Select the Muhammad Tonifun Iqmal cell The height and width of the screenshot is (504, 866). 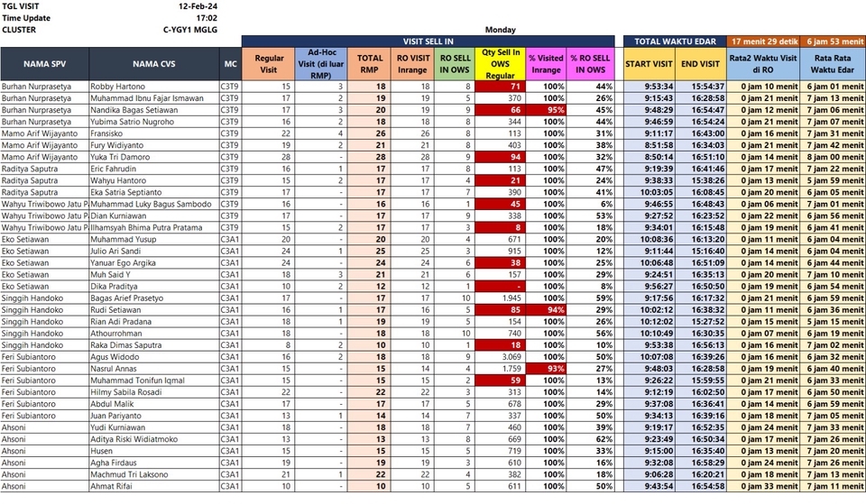(154, 380)
